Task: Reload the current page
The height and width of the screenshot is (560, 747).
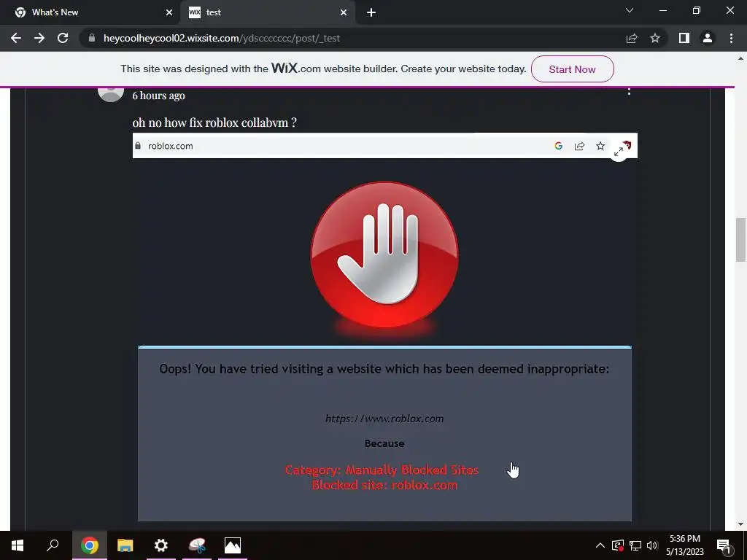Action: [x=63, y=38]
